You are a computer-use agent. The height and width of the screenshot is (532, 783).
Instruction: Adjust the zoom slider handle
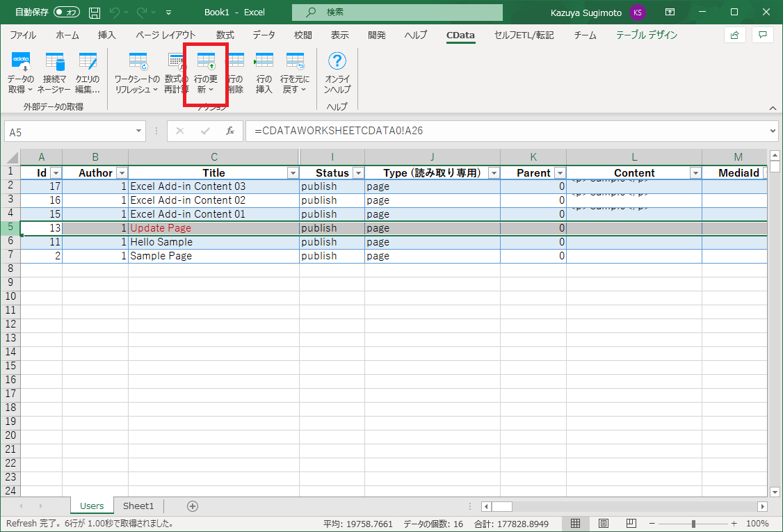click(x=693, y=524)
